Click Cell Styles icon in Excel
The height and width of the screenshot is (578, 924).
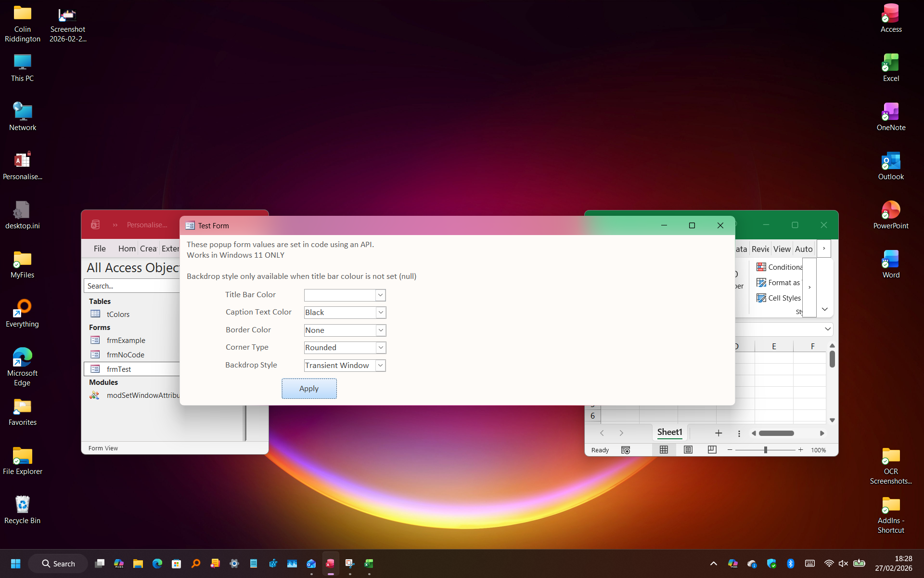[761, 298]
